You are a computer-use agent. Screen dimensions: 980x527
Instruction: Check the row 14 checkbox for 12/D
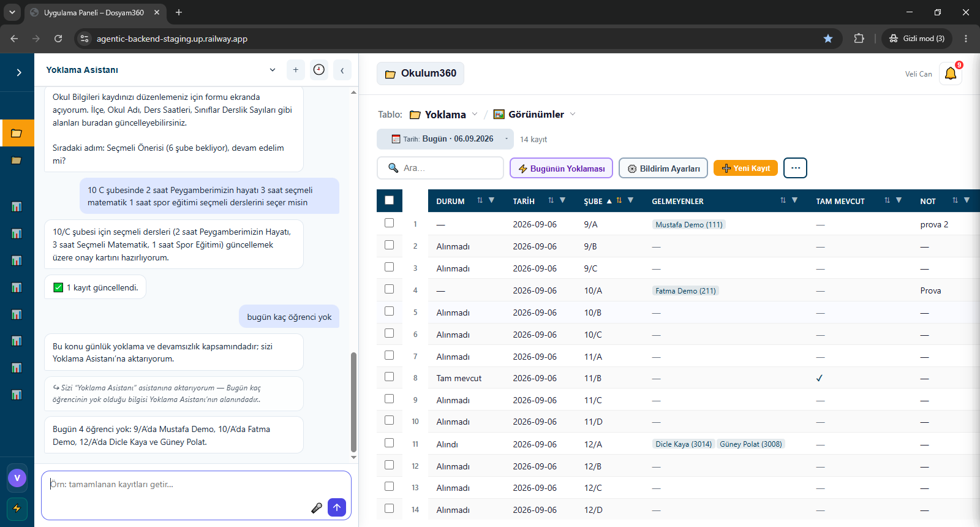coord(389,509)
